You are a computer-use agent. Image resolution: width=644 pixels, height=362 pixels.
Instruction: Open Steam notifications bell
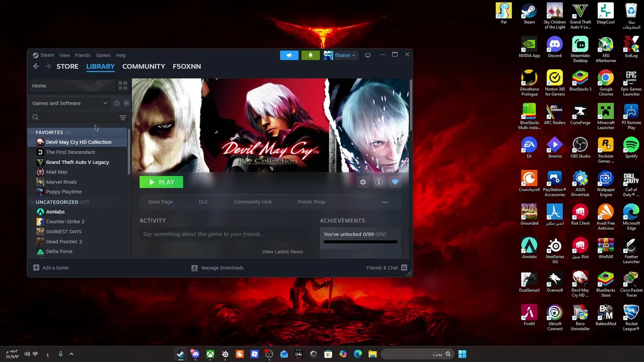click(310, 55)
